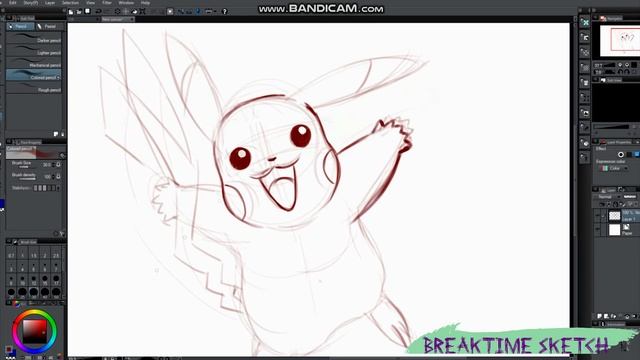640x360 pixels.
Task: Open the Expression color dropdown
Action: pyautogui.click(x=614, y=168)
